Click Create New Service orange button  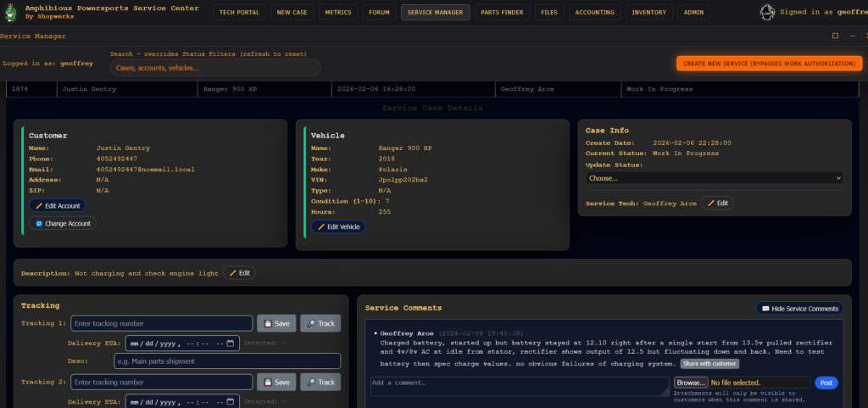click(x=769, y=64)
